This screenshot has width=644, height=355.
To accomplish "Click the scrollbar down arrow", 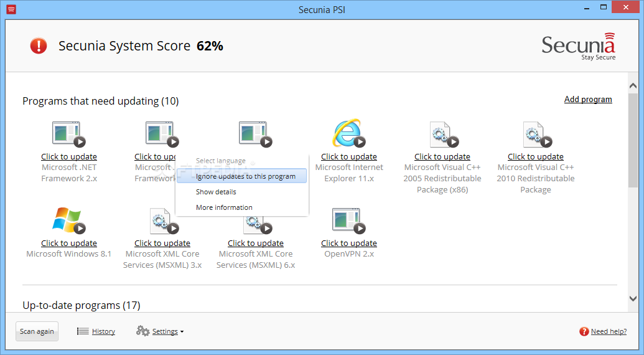I will [633, 299].
